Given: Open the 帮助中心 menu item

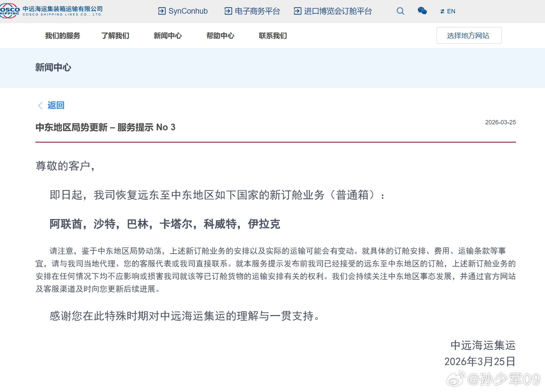Looking at the screenshot, I should pos(220,36).
